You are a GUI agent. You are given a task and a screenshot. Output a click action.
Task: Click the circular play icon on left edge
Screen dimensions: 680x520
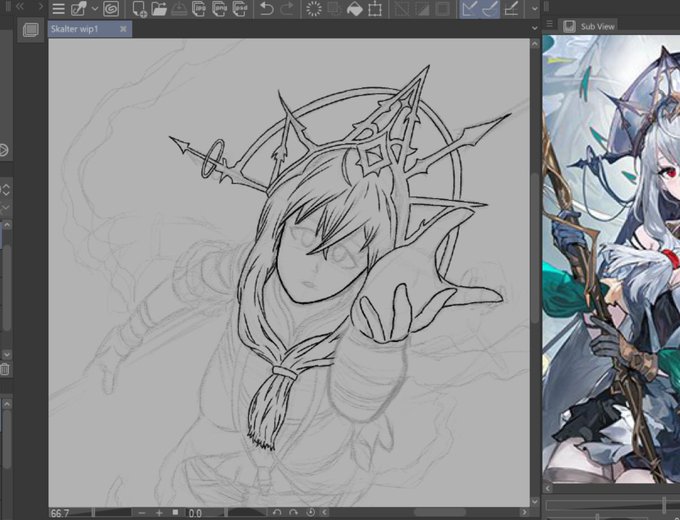pos(3,150)
